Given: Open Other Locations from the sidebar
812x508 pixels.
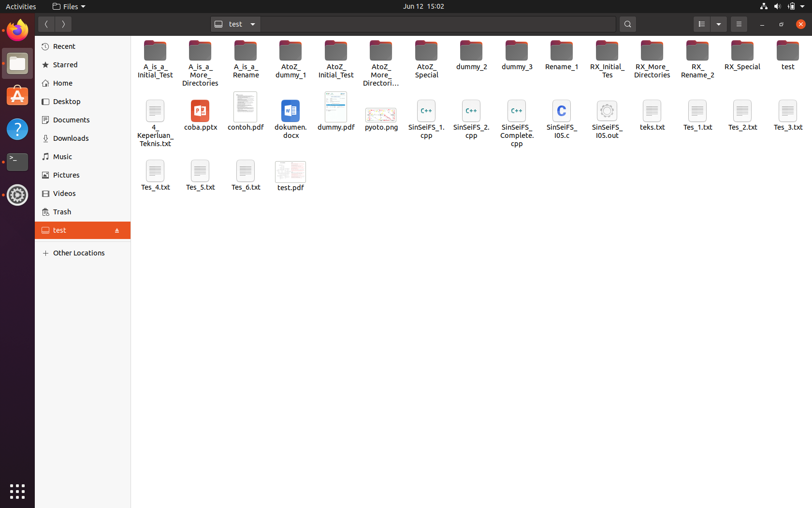Looking at the screenshot, I should pyautogui.click(x=79, y=253).
